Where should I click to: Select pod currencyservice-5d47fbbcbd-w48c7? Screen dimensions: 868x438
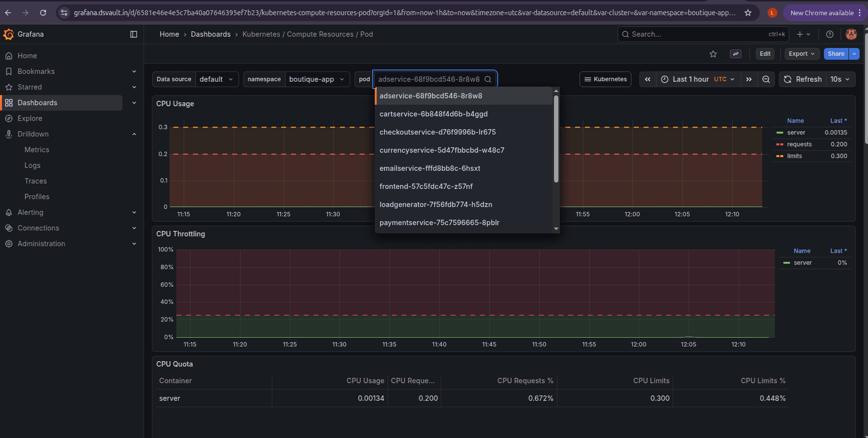(463, 150)
